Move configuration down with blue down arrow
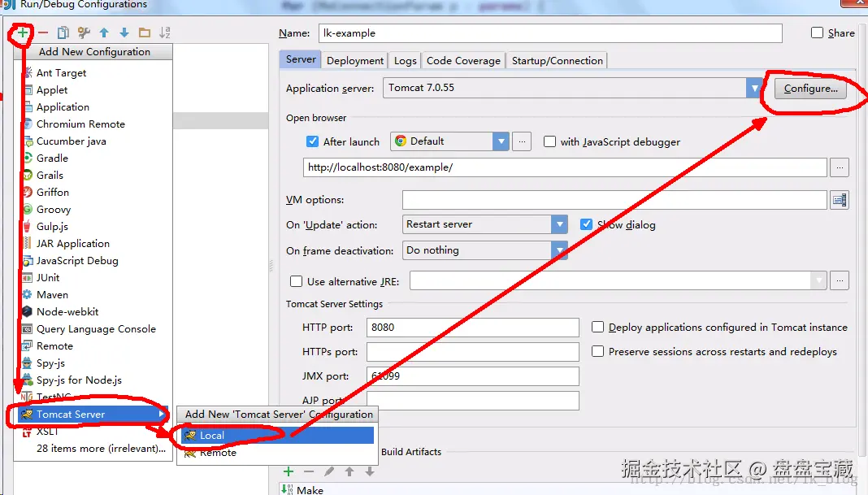This screenshot has height=495, width=868. (124, 33)
